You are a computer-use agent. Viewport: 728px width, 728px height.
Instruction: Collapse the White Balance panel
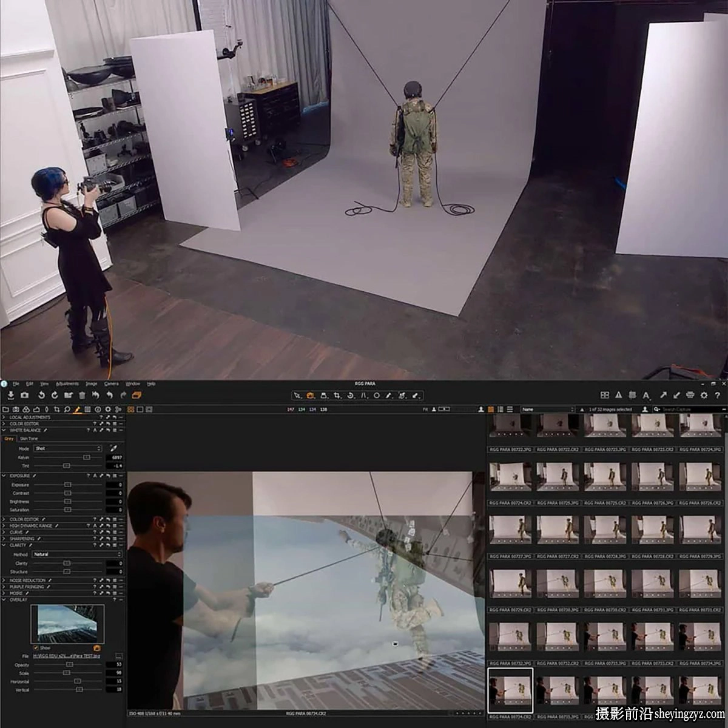tap(4, 430)
